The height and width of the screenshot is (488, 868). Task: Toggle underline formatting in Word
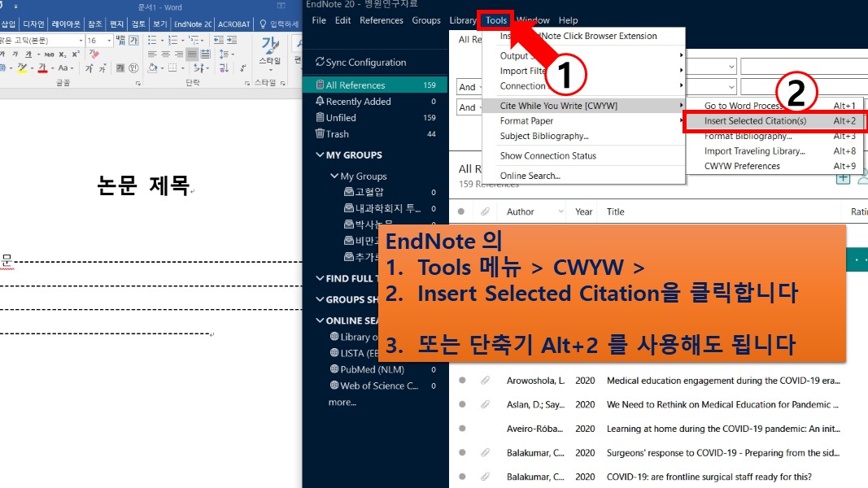28,54
